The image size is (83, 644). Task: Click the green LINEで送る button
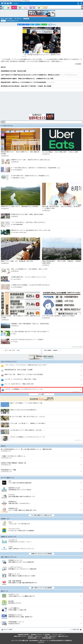click(44, 24)
